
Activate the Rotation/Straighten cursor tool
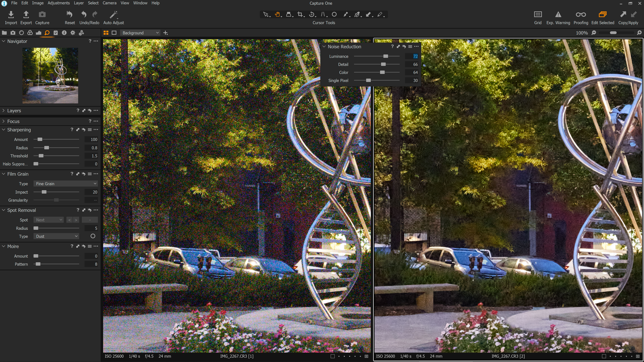pyautogui.click(x=312, y=14)
